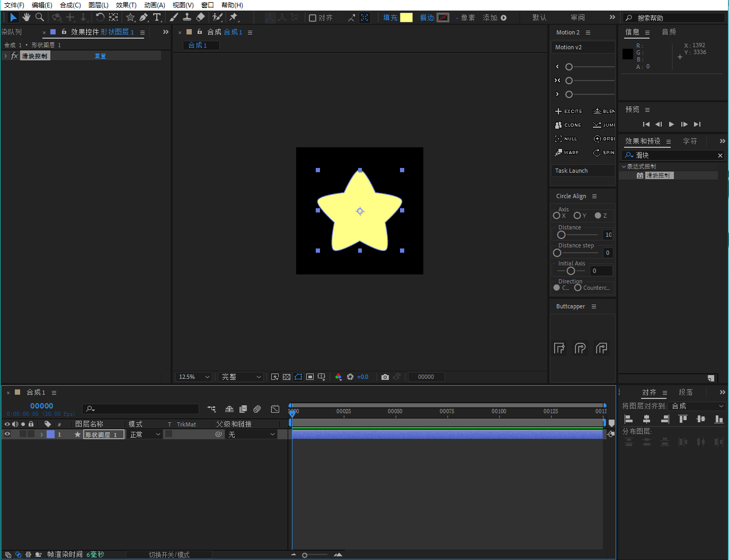Click the SPIN button in Motion v2

(604, 153)
